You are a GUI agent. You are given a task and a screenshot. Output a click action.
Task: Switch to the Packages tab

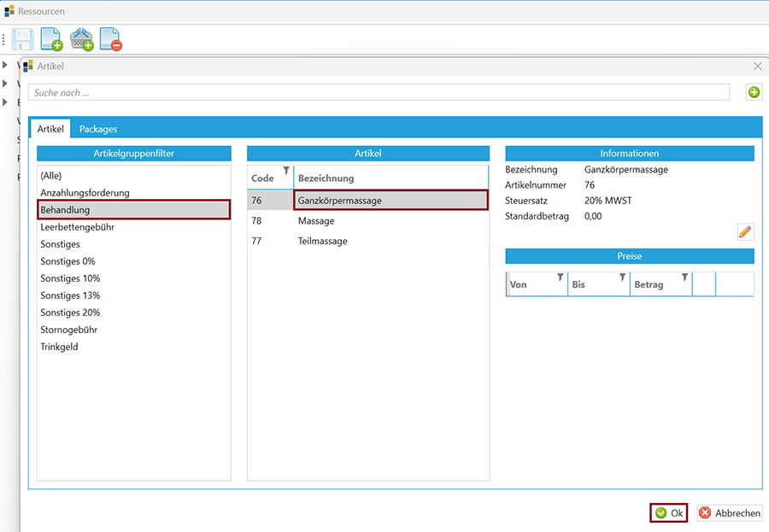pyautogui.click(x=98, y=129)
